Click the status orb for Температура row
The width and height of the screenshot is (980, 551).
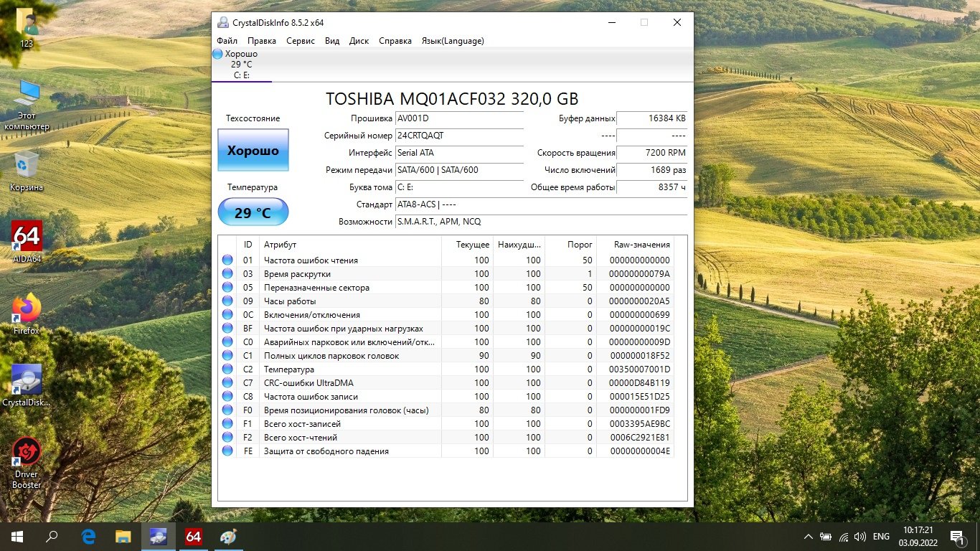227,369
